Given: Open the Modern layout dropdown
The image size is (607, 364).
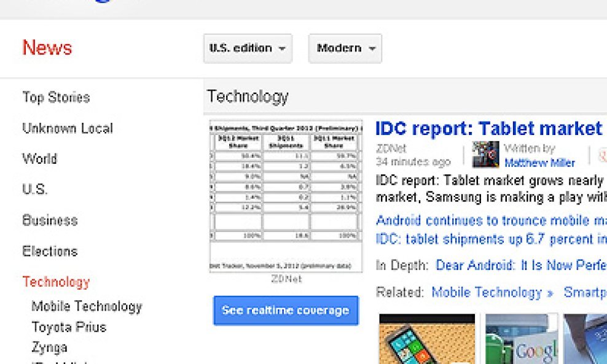Looking at the screenshot, I should click(x=345, y=48).
